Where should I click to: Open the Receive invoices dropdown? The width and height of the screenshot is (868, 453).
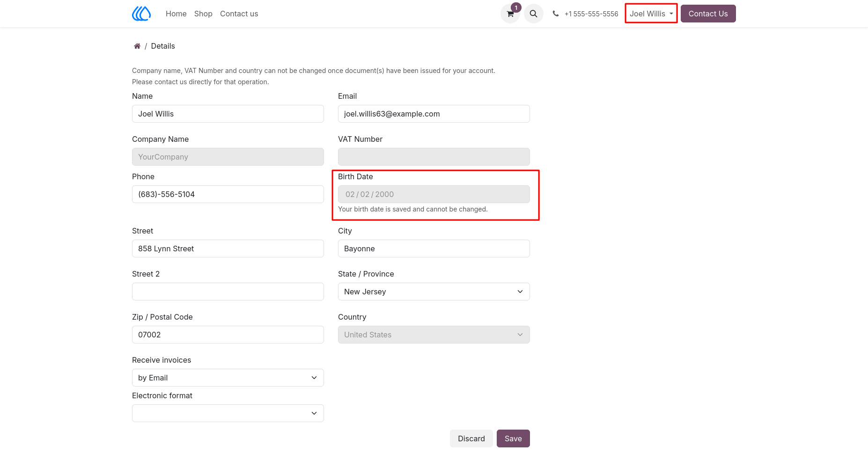[228, 378]
